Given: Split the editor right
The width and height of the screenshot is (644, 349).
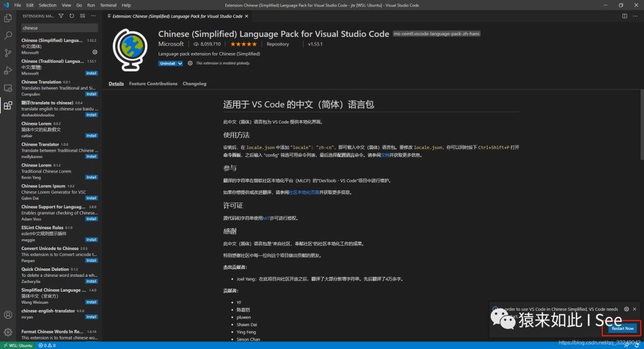Looking at the screenshot, I should click(625, 16).
